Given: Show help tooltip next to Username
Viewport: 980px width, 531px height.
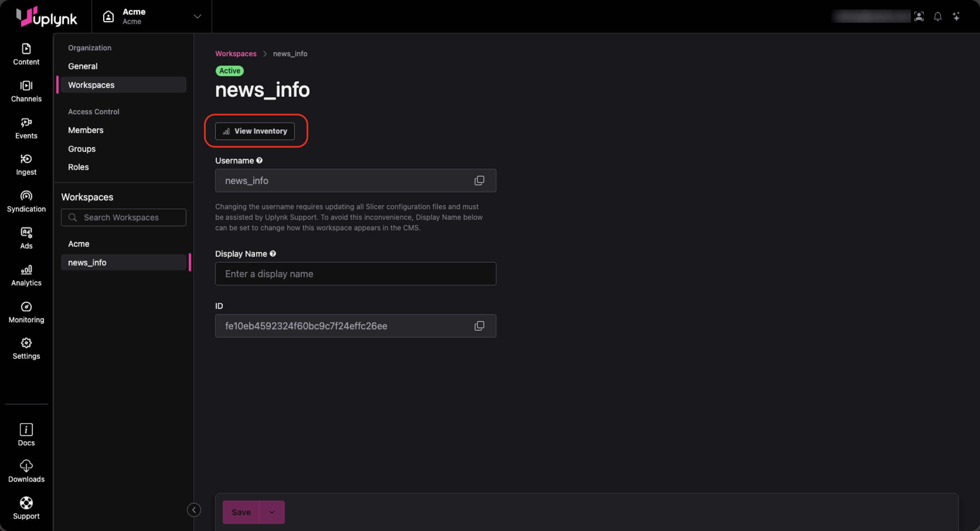Looking at the screenshot, I should tap(259, 161).
